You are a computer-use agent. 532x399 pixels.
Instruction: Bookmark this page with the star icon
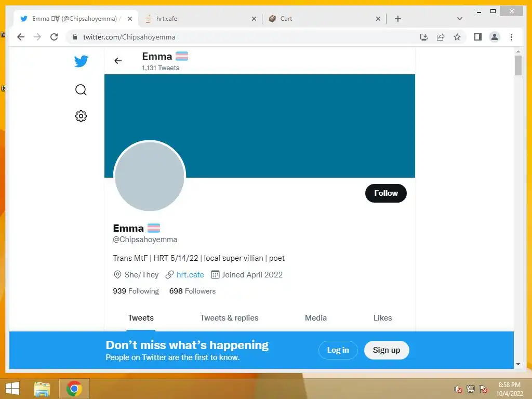click(x=457, y=37)
